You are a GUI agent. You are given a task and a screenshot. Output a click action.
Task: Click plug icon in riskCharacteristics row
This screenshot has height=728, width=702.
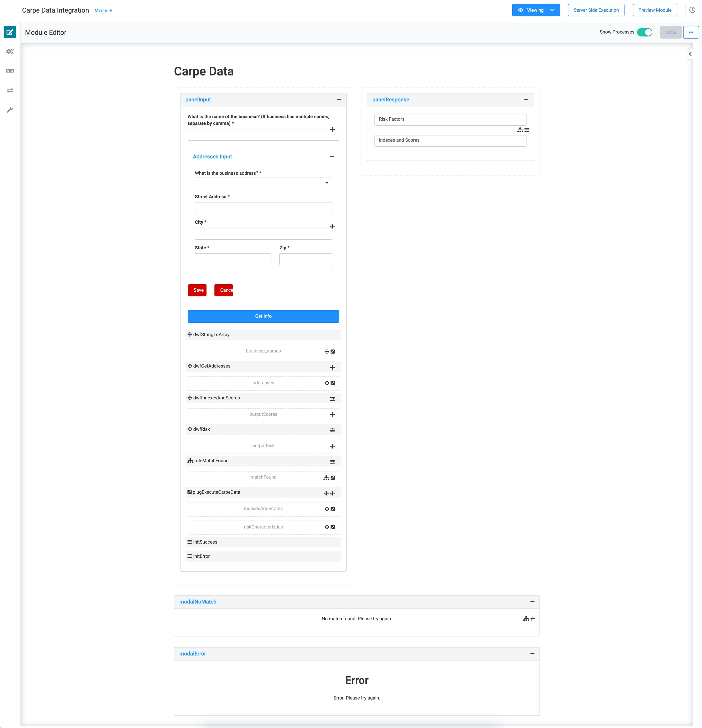pos(333,527)
